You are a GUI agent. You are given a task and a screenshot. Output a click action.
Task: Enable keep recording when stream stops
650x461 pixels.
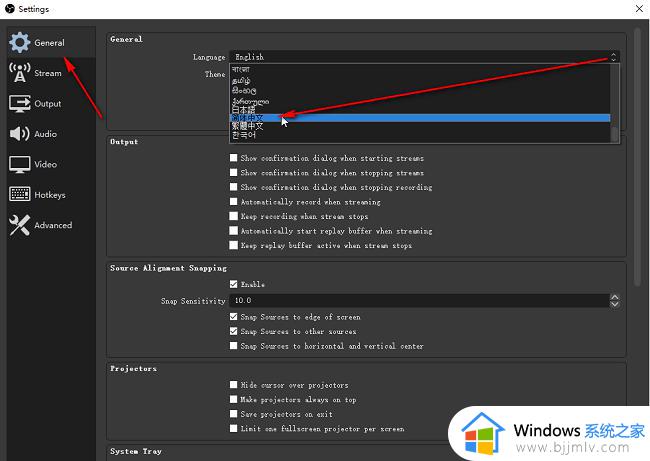pos(233,216)
